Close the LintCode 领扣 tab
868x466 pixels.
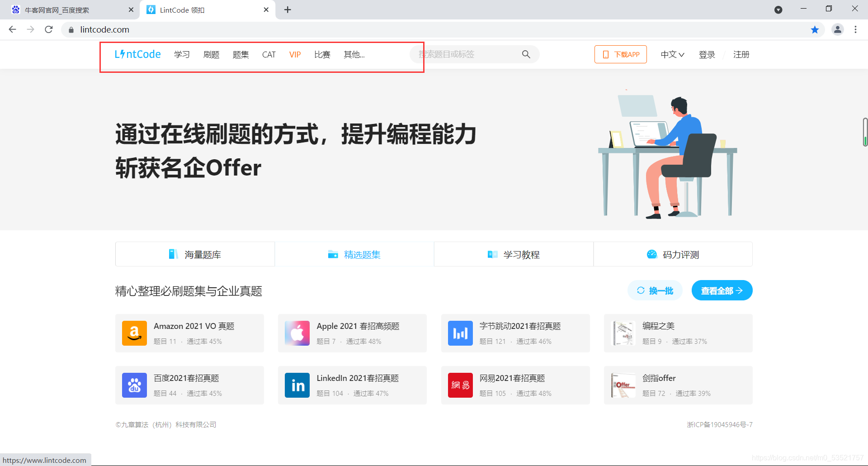266,10
